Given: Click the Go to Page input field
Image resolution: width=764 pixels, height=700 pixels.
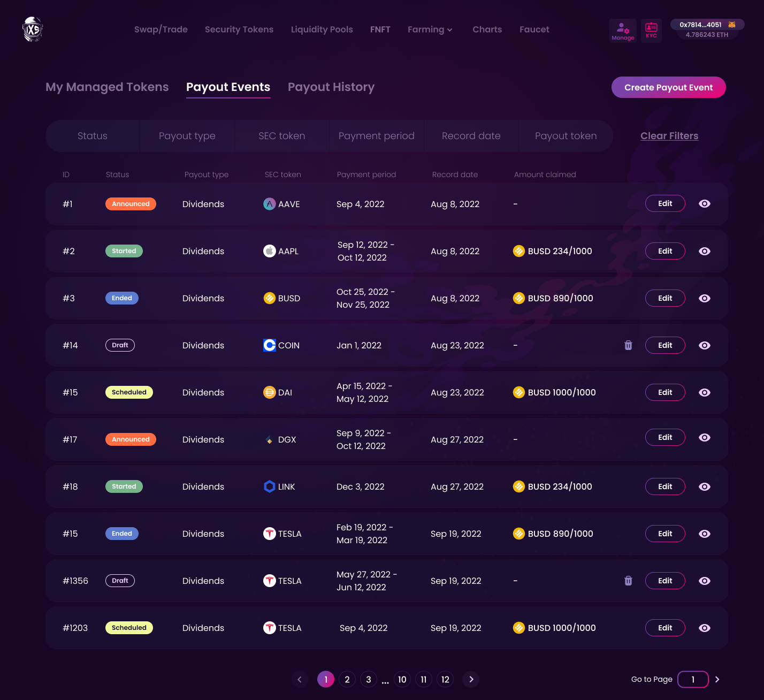Looking at the screenshot, I should [x=693, y=679].
